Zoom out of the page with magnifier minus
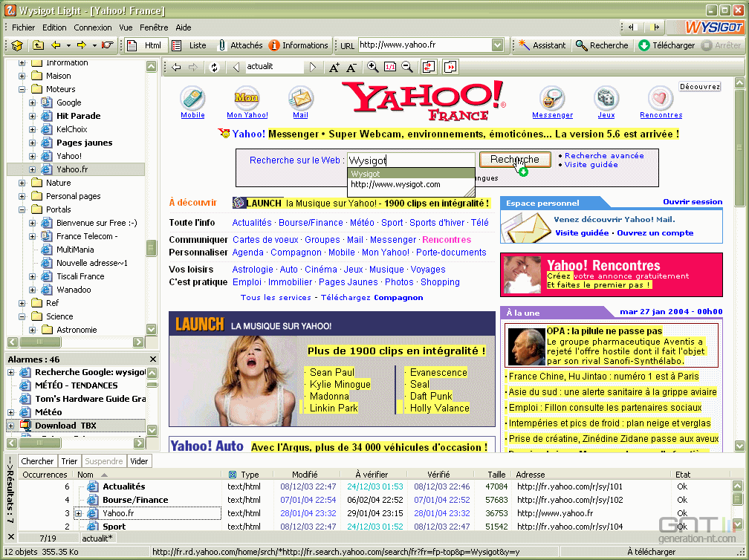Screen dimensions: 749x560 point(407,68)
